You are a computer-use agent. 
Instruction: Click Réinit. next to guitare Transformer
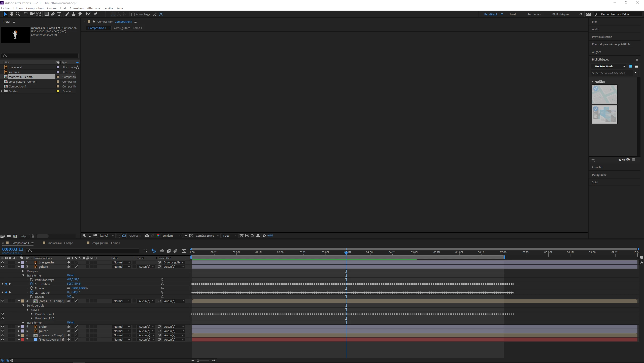pos(71,275)
